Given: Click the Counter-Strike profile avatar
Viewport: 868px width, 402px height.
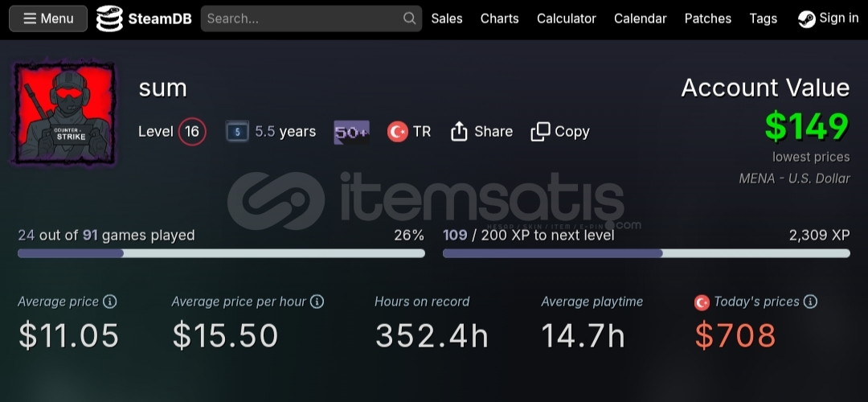Looking at the screenshot, I should 64,114.
